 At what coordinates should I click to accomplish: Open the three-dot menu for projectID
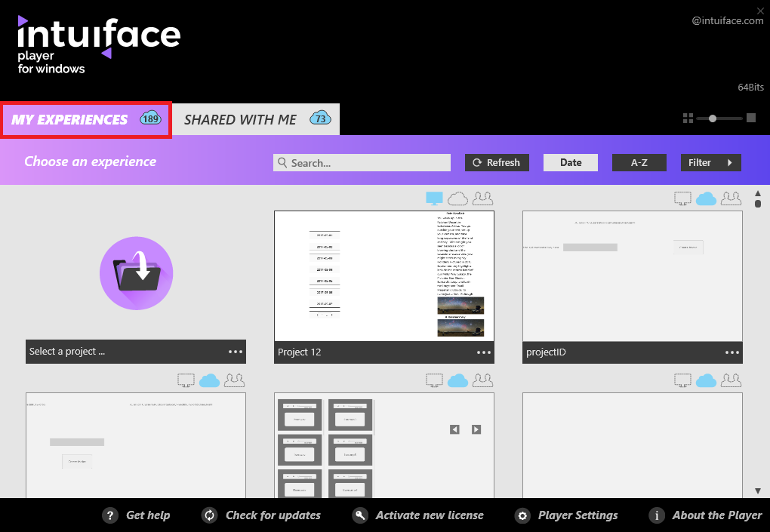coord(732,352)
